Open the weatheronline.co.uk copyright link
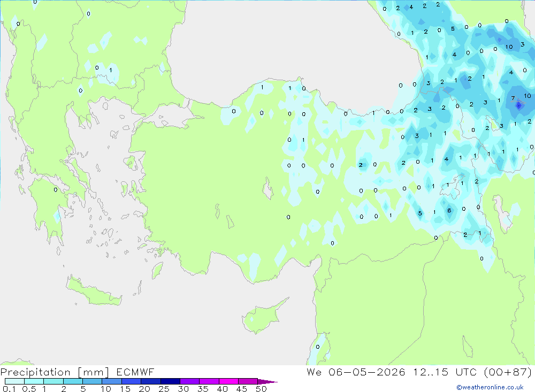This screenshot has width=535, height=392. point(490,387)
